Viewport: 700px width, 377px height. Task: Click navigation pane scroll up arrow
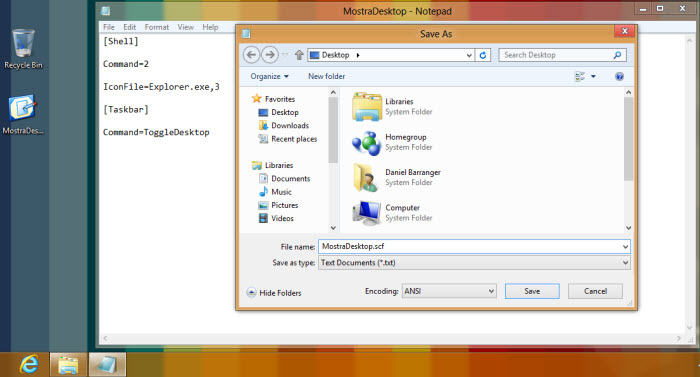point(333,92)
